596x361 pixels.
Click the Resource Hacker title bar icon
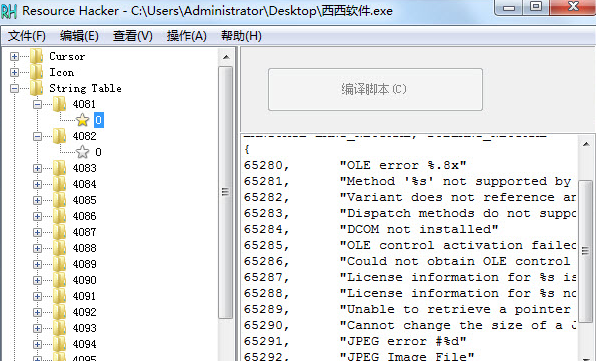pyautogui.click(x=9, y=11)
